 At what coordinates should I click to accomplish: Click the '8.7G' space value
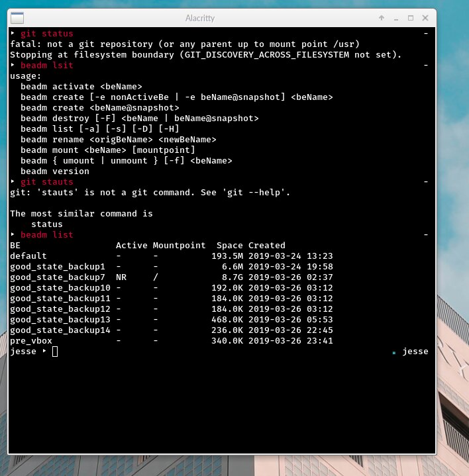tap(233, 277)
